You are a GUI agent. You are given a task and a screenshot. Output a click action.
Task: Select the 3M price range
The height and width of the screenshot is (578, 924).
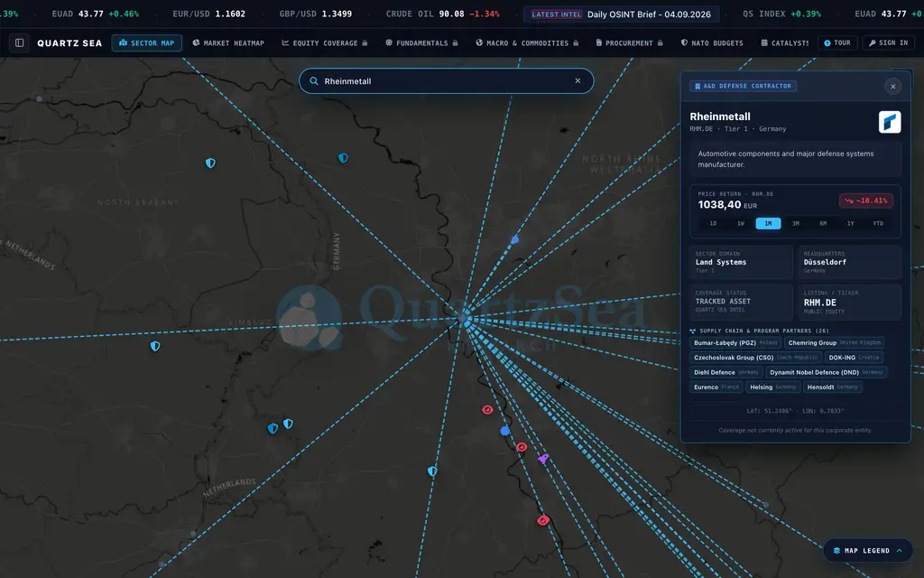coord(796,224)
